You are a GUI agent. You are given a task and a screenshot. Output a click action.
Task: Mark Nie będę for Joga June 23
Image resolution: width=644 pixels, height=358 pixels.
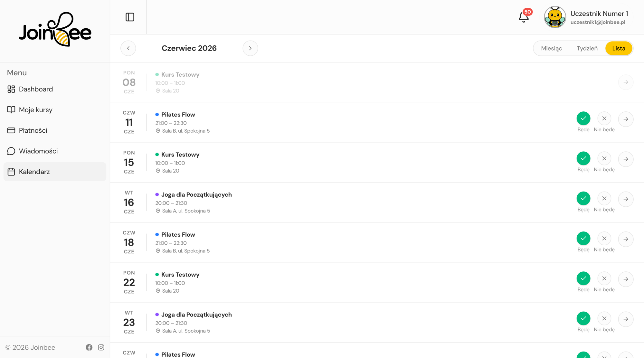point(604,318)
